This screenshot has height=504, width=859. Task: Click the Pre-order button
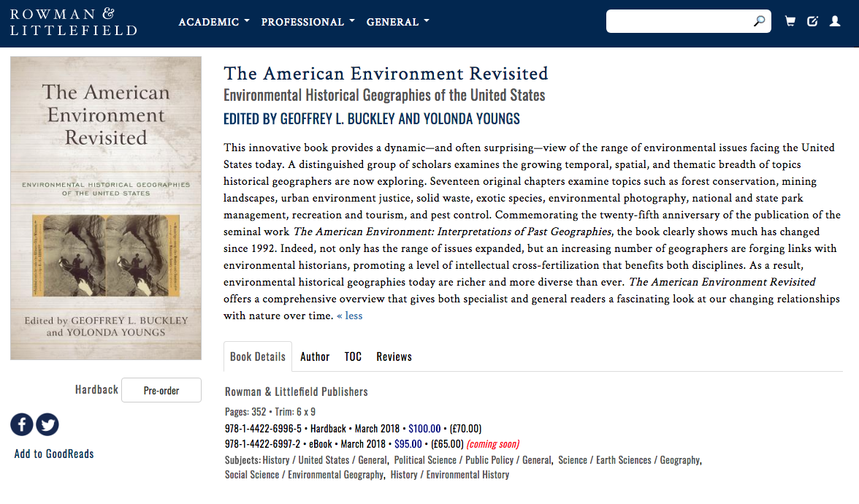click(161, 390)
